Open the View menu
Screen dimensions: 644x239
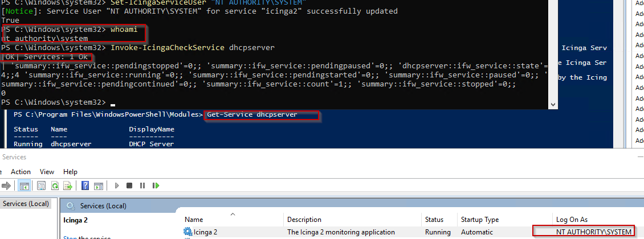47,172
